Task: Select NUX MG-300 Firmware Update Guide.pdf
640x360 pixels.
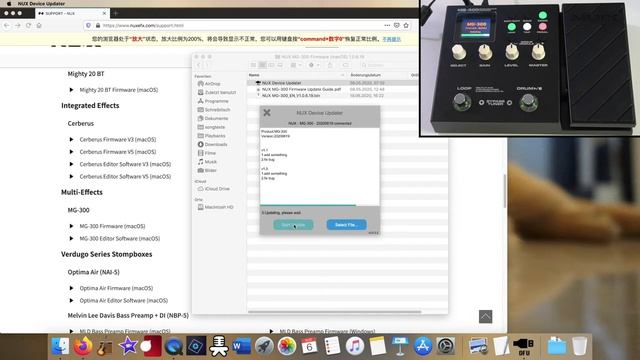Action: pos(301,89)
